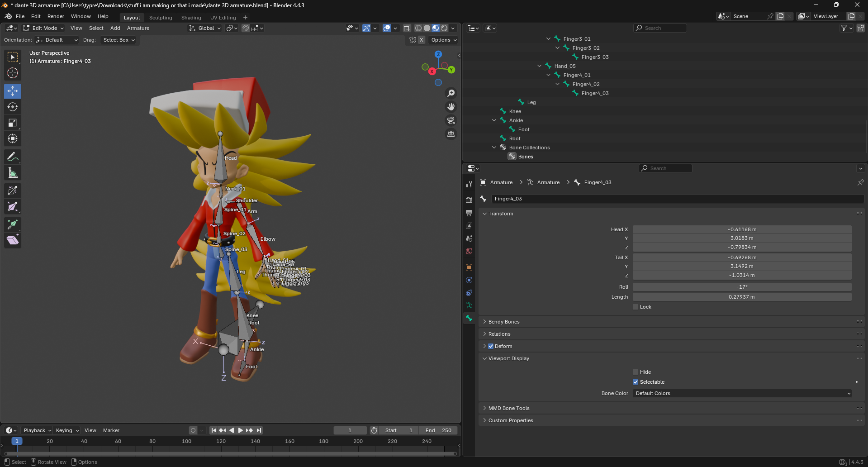The image size is (868, 467).
Task: Select the Annotate tool
Action: (13, 157)
